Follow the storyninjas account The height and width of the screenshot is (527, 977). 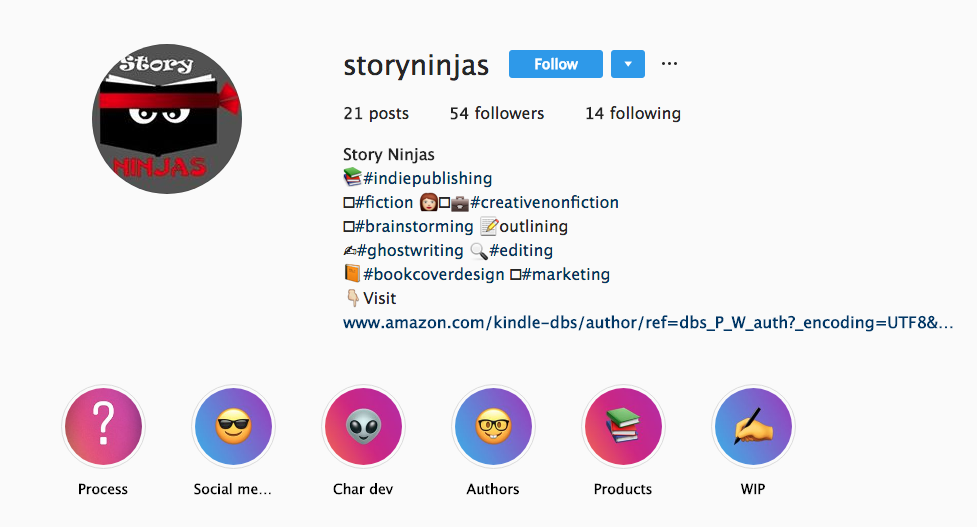click(556, 64)
